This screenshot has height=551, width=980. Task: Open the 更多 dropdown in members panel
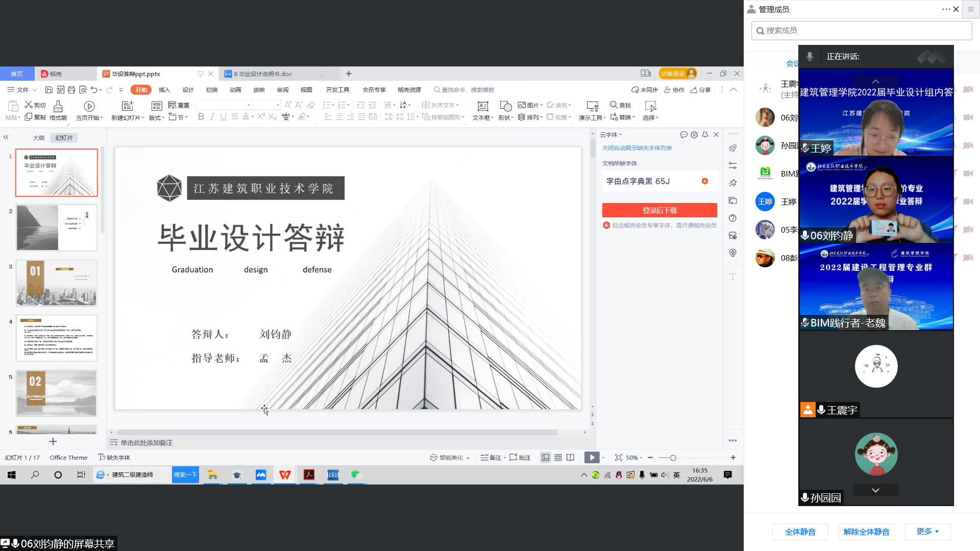(x=927, y=532)
